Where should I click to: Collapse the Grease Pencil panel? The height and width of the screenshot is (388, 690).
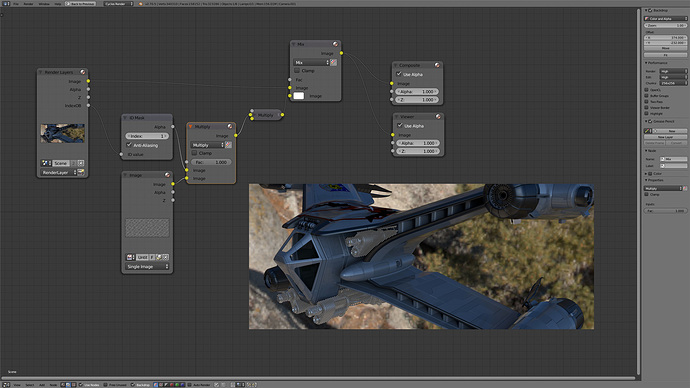[646, 121]
